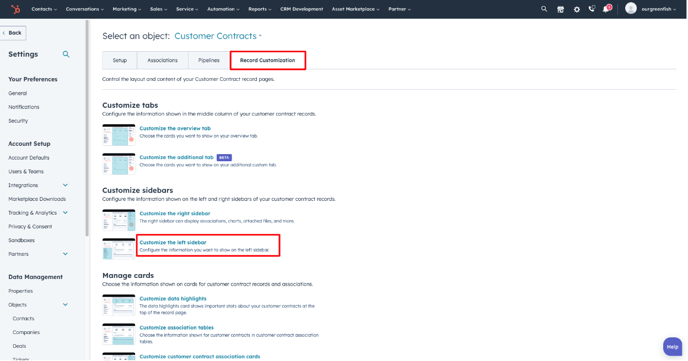Click the settings sidebar scrollbar
688x361 pixels.
87,129
